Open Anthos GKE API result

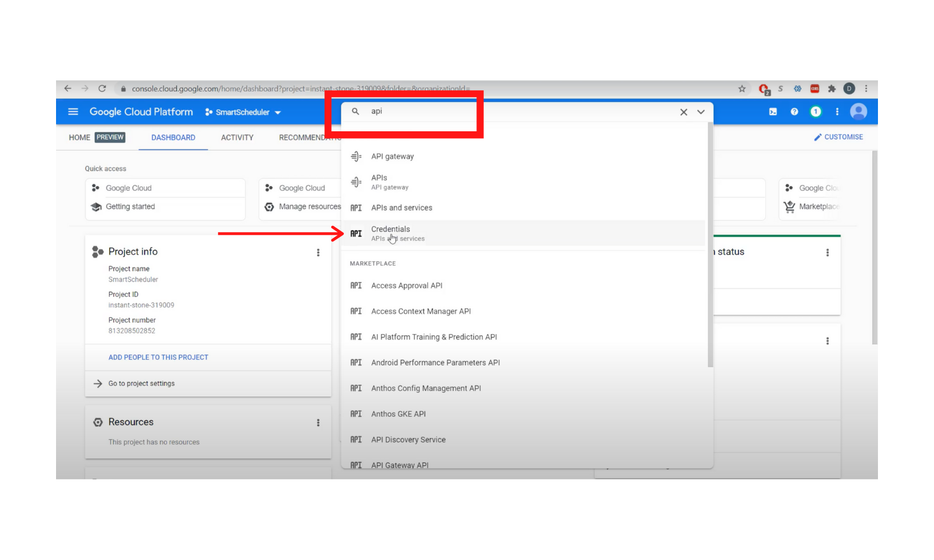tap(523, 414)
